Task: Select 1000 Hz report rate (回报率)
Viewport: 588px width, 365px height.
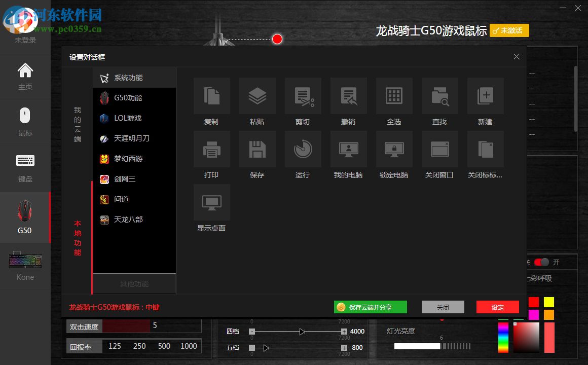Action: (188, 346)
